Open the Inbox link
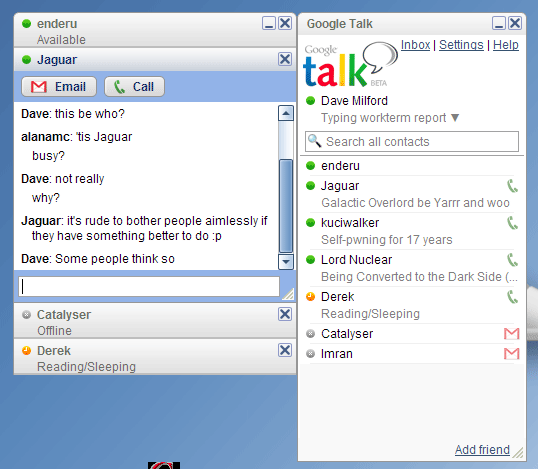538x469 pixels. coord(415,45)
